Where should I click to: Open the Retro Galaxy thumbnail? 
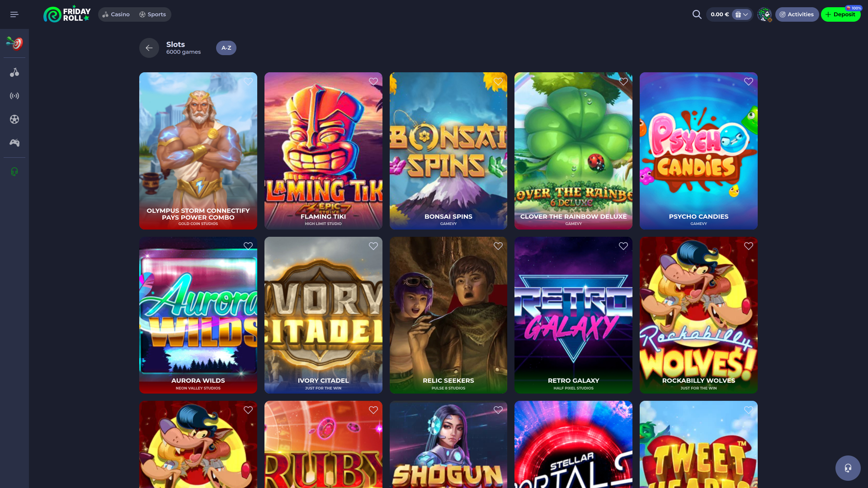pyautogui.click(x=573, y=315)
